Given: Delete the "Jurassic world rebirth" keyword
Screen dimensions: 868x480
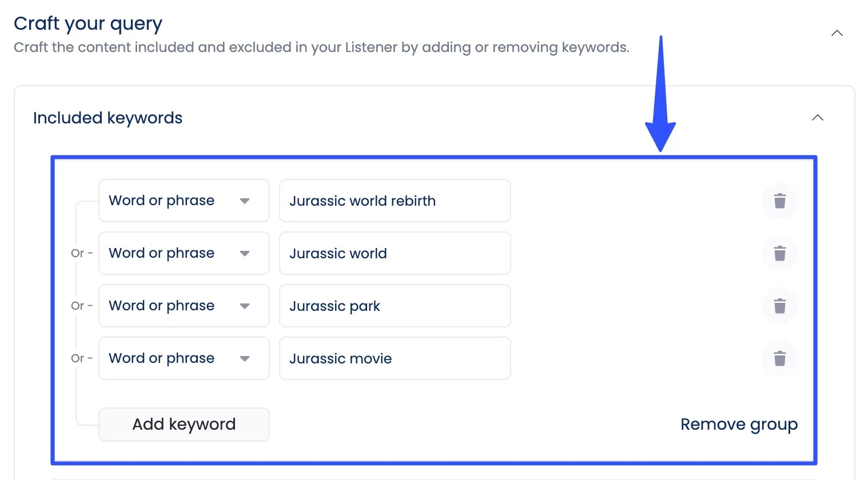Looking at the screenshot, I should (x=779, y=201).
